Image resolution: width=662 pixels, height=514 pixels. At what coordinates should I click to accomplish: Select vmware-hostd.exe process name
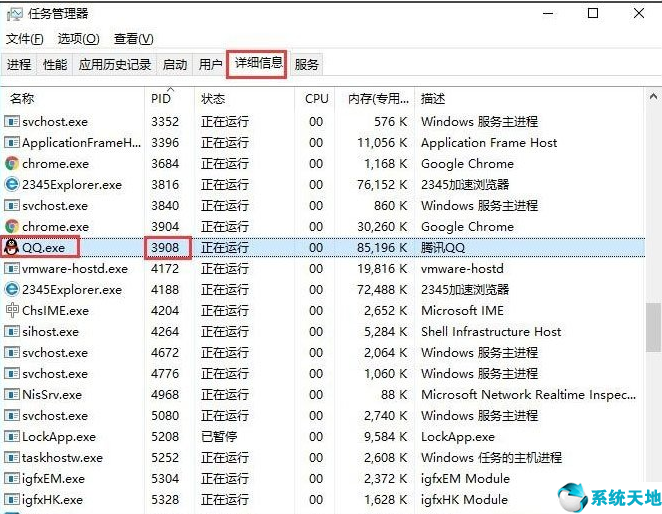point(75,269)
